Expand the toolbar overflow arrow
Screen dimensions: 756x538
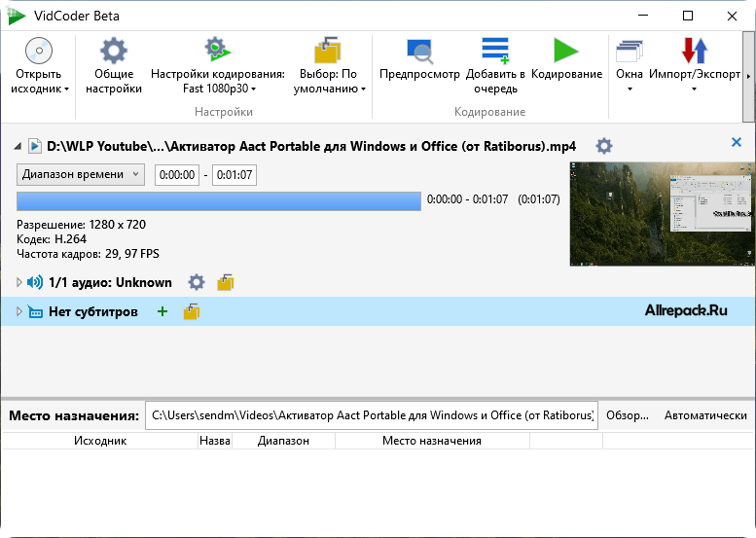pos(748,76)
